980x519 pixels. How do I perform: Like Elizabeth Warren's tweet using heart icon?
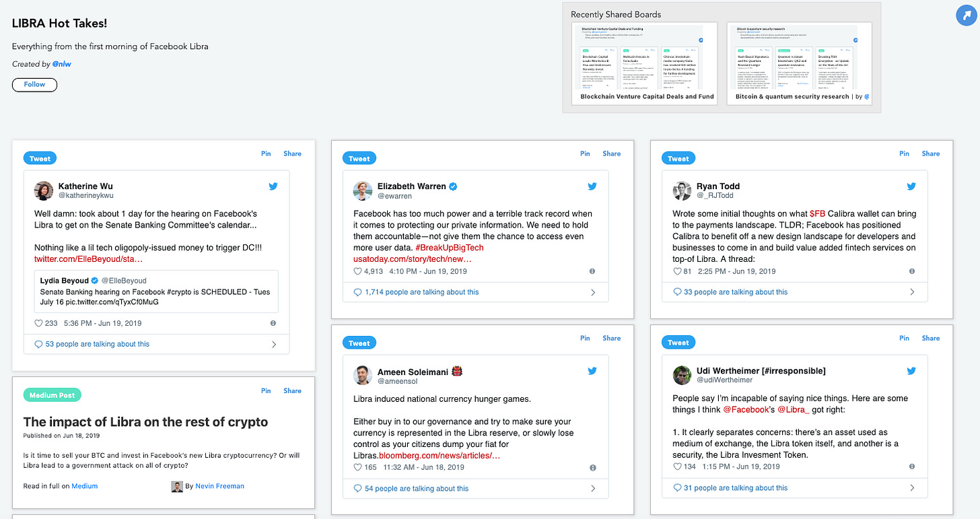tap(358, 271)
